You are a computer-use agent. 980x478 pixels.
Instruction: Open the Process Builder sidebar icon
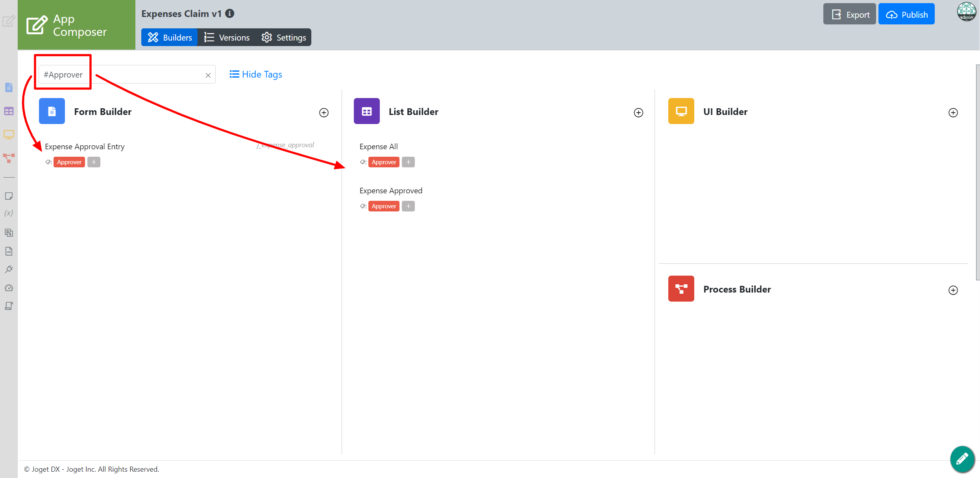point(9,158)
